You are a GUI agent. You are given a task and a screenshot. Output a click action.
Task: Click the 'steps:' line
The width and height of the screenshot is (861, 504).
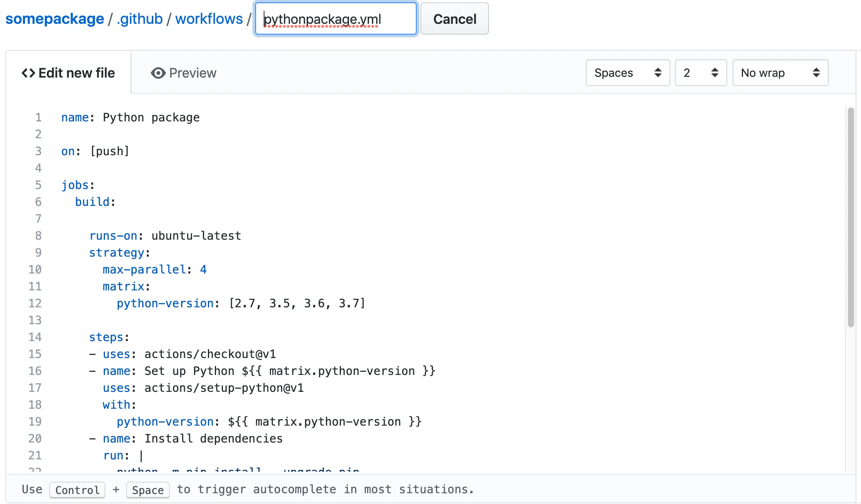(109, 337)
